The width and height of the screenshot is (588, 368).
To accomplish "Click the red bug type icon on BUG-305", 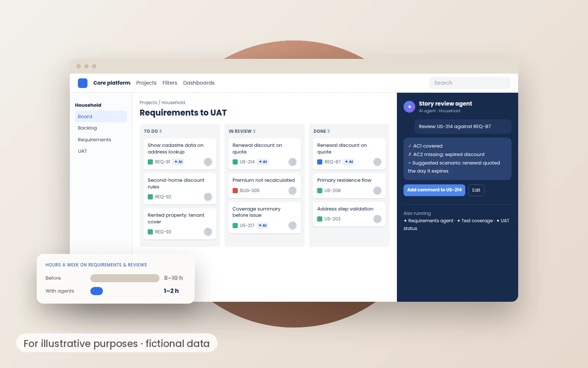I will tap(235, 191).
